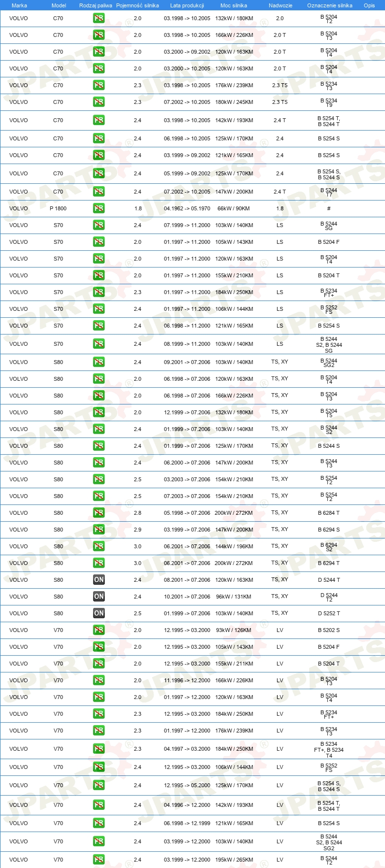Select the P 1800 model cell
Viewport: 385px width, 868px height.
(58, 208)
